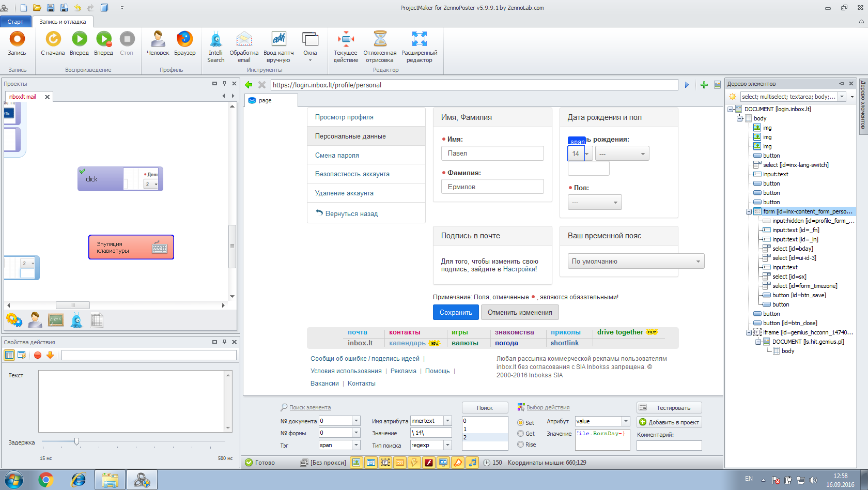Open the Имя атрибута innertext dropdown
This screenshot has width=868, height=490.
[448, 421]
